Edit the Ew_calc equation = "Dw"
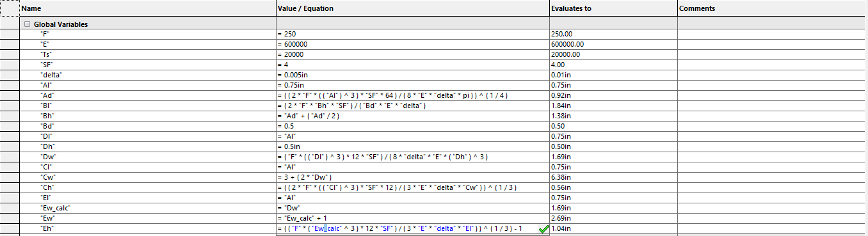This screenshot has height=236, width=868. 412,208
